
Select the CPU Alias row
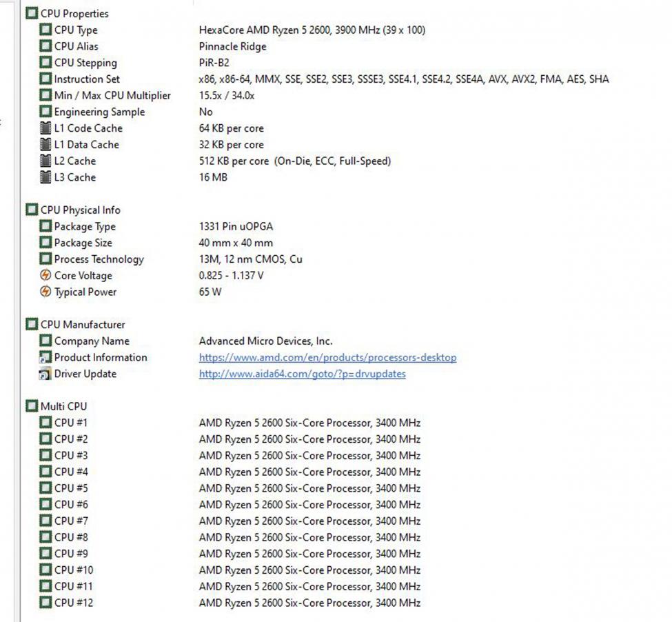pyautogui.click(x=76, y=47)
